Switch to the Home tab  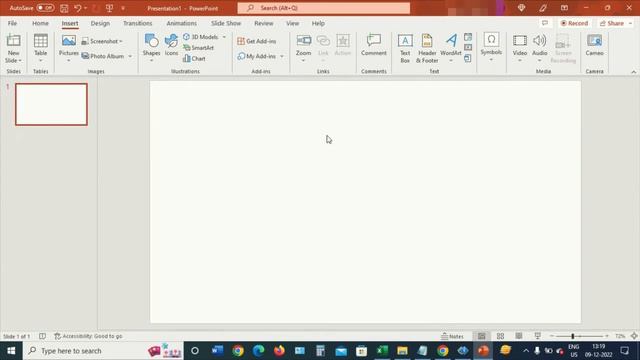40,23
